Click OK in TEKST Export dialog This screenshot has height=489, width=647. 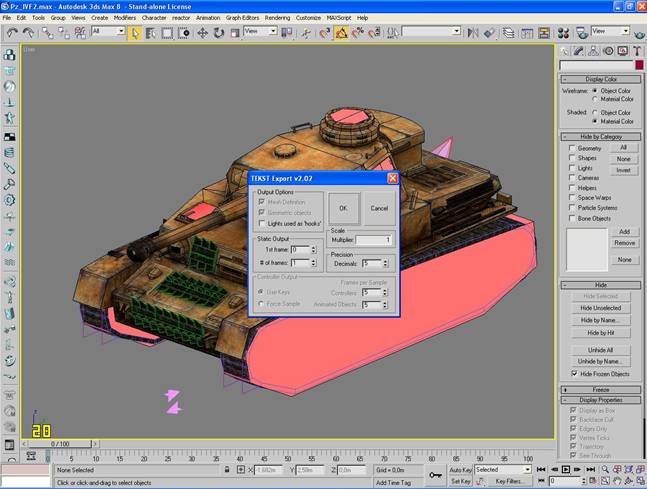click(x=344, y=208)
